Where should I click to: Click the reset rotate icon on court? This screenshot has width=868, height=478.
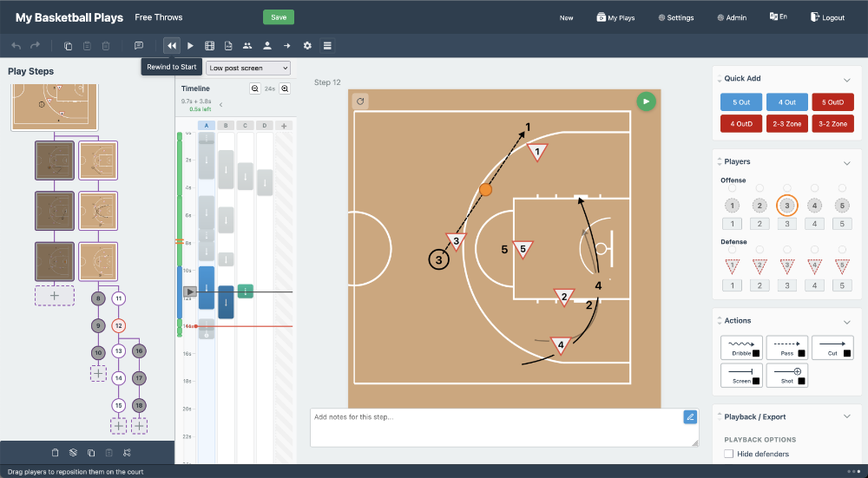point(360,101)
